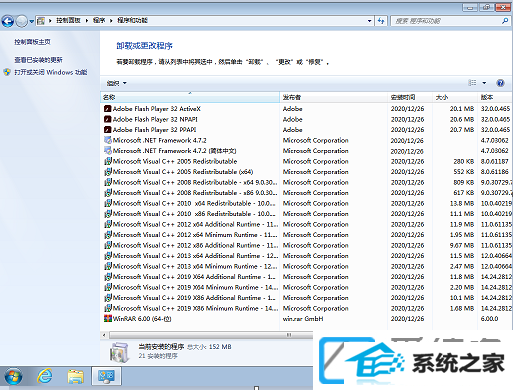Select Visual C++ 2019 X86 Additional Runtime name

[x=194, y=298]
